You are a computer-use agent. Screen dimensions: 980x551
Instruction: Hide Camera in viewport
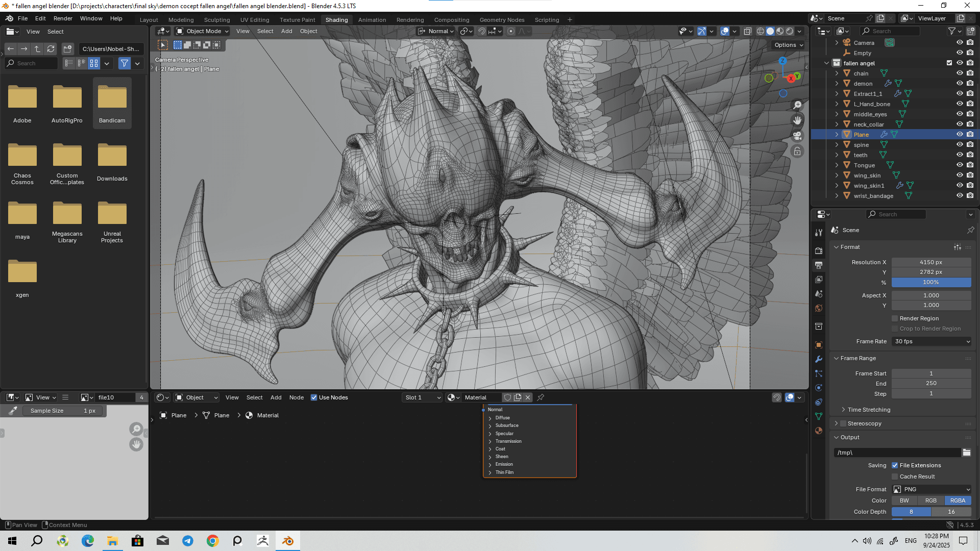pyautogui.click(x=960, y=43)
